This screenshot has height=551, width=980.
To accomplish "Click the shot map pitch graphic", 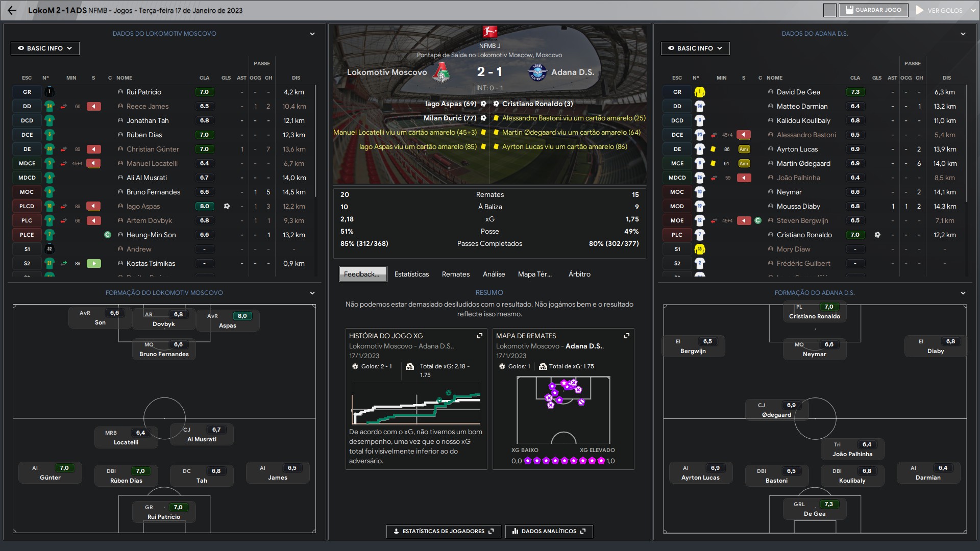I will [x=563, y=410].
